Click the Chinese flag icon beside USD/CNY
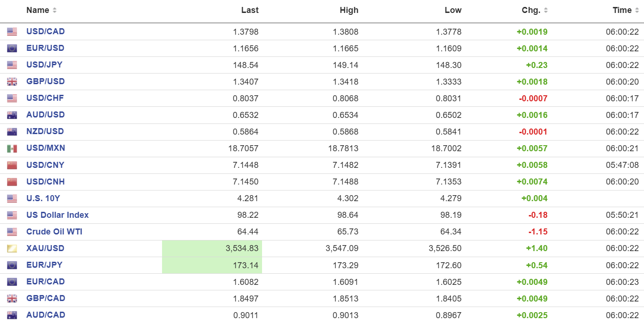 [12, 165]
